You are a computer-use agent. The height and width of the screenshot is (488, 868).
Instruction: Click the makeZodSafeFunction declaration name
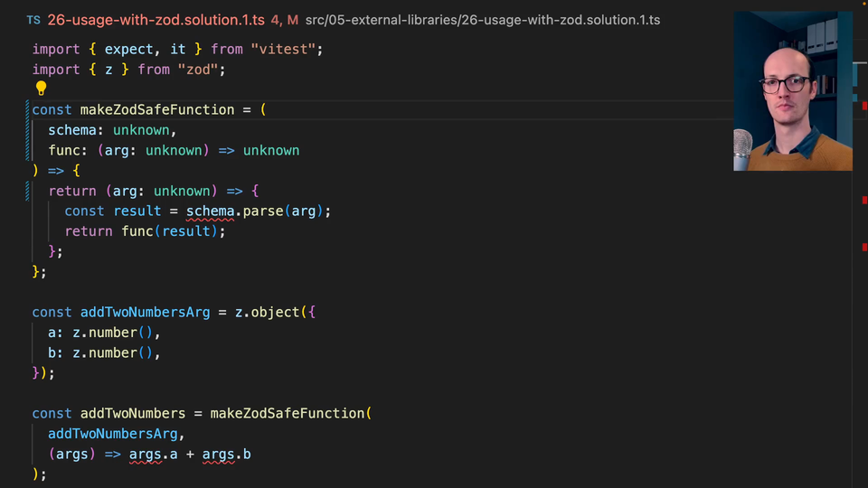click(x=157, y=109)
